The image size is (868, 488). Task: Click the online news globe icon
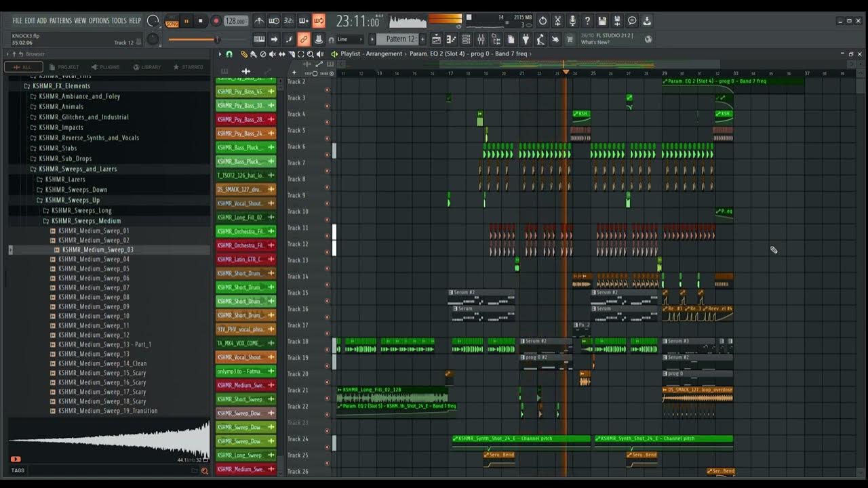[649, 39]
